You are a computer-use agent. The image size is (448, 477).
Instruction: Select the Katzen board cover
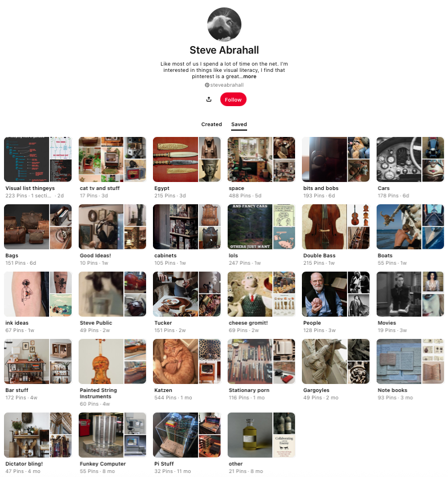coord(187,361)
